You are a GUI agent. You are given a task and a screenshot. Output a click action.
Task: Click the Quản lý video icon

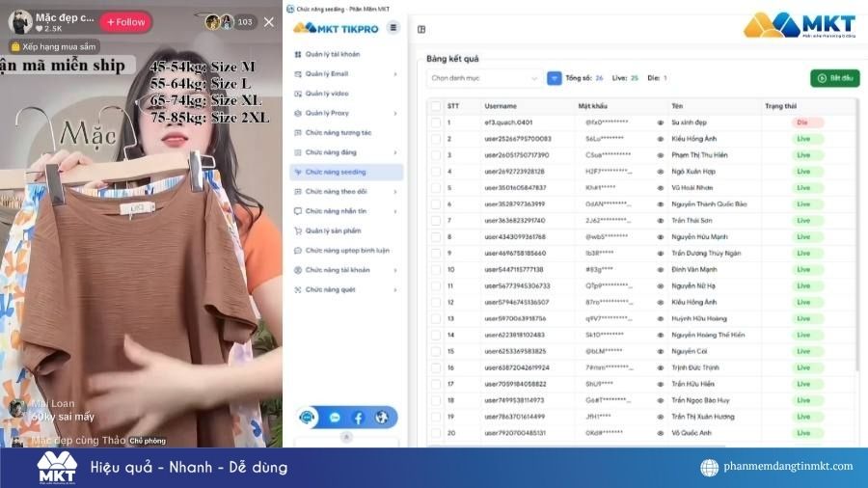(298, 94)
